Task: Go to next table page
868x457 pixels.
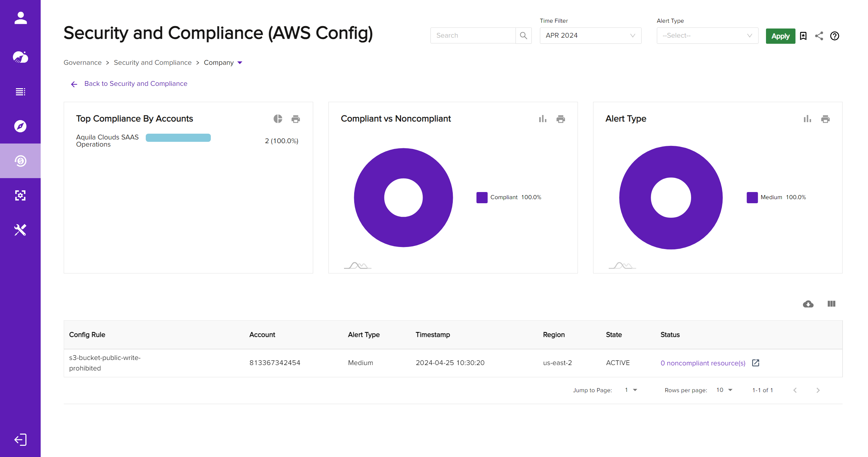Action: pos(818,390)
